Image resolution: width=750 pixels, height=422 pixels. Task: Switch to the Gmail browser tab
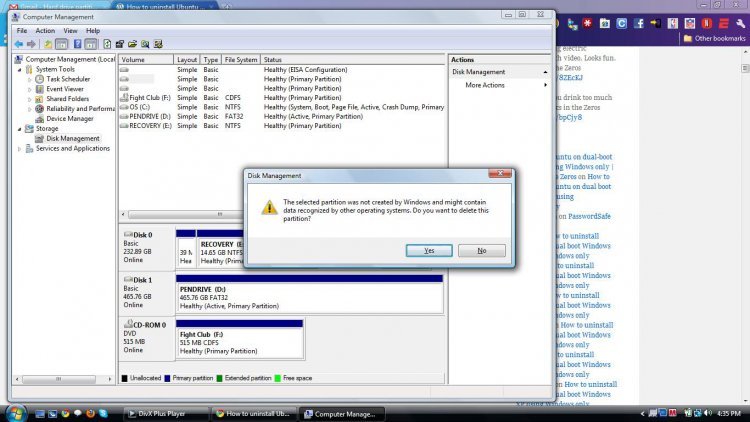(x=57, y=6)
